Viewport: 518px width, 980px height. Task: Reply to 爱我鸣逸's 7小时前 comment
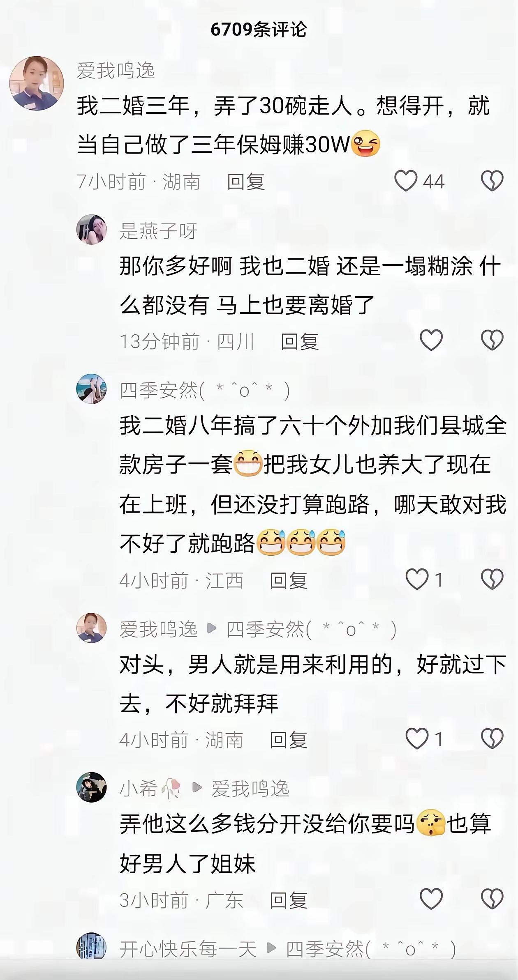pyautogui.click(x=246, y=182)
